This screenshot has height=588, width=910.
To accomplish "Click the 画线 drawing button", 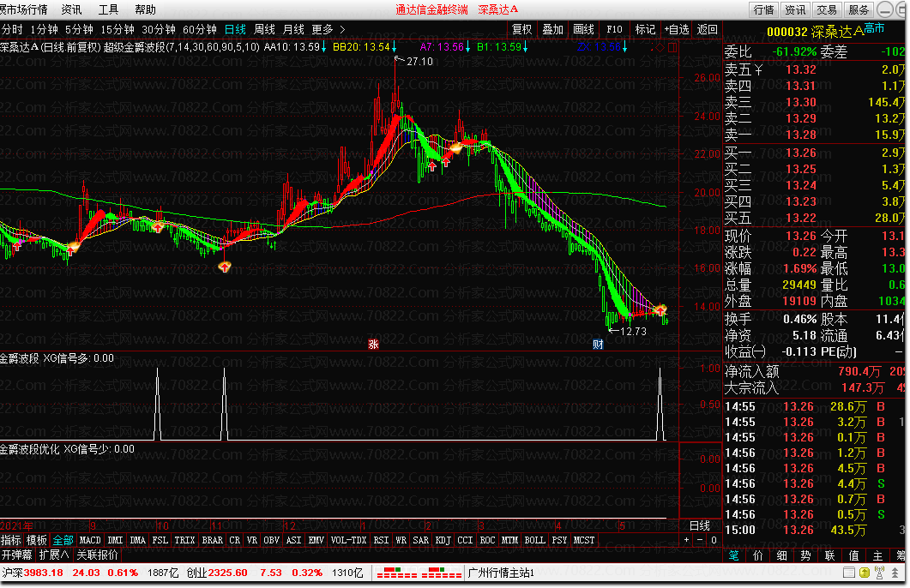I will point(583,30).
